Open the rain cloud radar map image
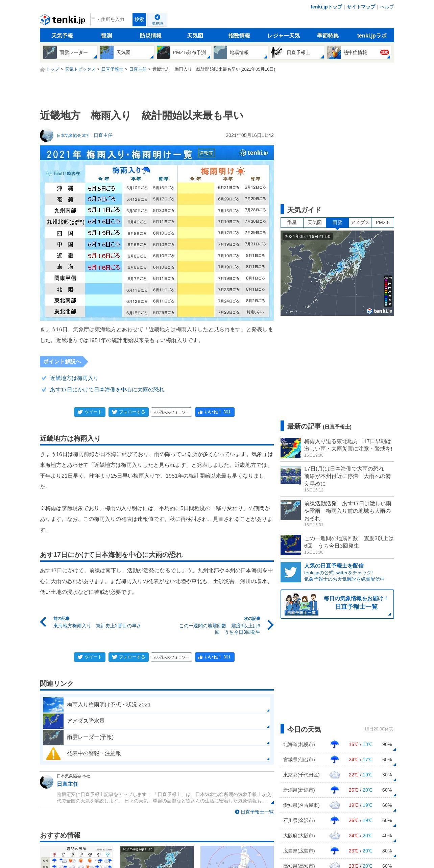Screen dimensions: 434x868 coord(337,273)
